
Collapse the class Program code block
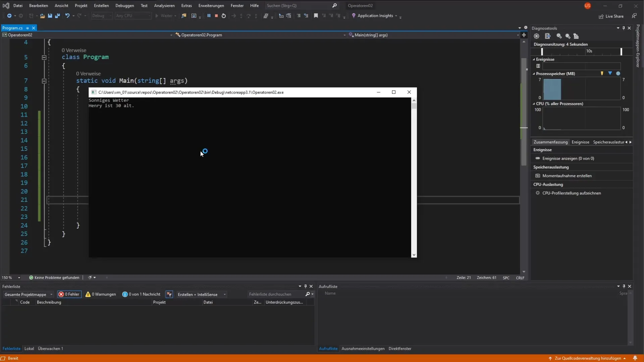(44, 57)
